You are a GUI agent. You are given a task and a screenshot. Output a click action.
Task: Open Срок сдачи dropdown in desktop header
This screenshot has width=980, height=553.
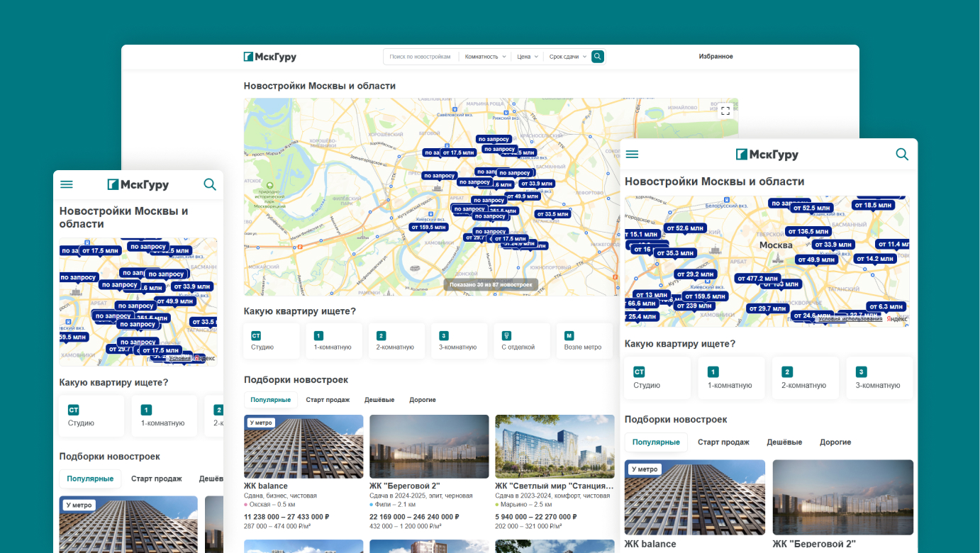click(x=568, y=57)
